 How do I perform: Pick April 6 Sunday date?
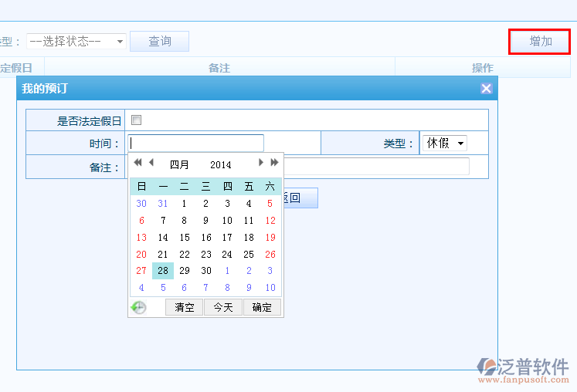(x=141, y=221)
